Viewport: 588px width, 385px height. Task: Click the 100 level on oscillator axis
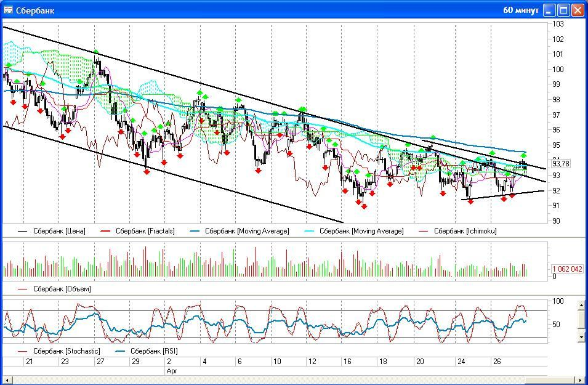pos(558,301)
